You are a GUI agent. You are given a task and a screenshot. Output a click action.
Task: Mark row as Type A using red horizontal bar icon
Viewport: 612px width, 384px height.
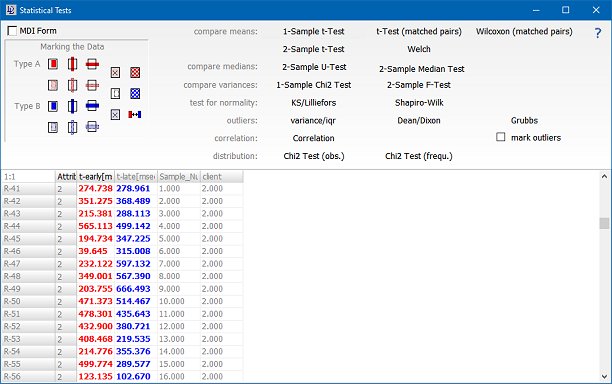92,64
